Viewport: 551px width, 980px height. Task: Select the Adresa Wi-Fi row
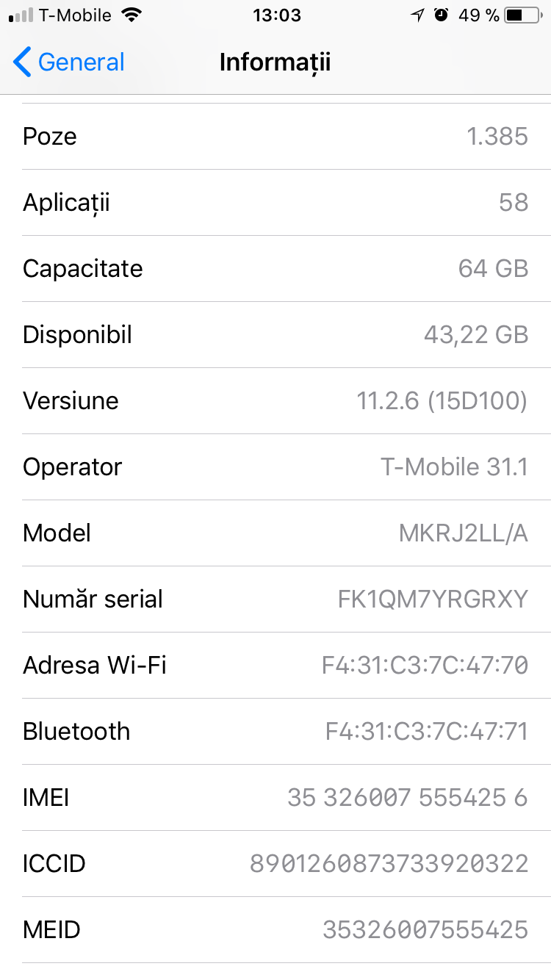[x=275, y=666]
